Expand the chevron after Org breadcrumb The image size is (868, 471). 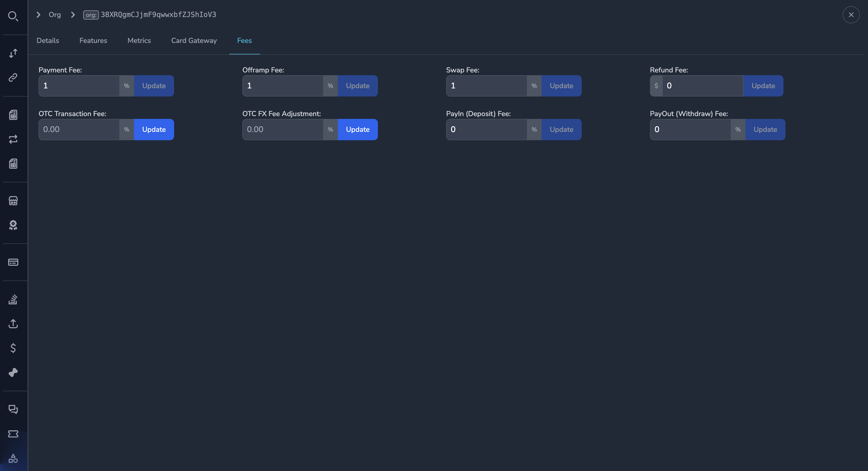click(73, 14)
